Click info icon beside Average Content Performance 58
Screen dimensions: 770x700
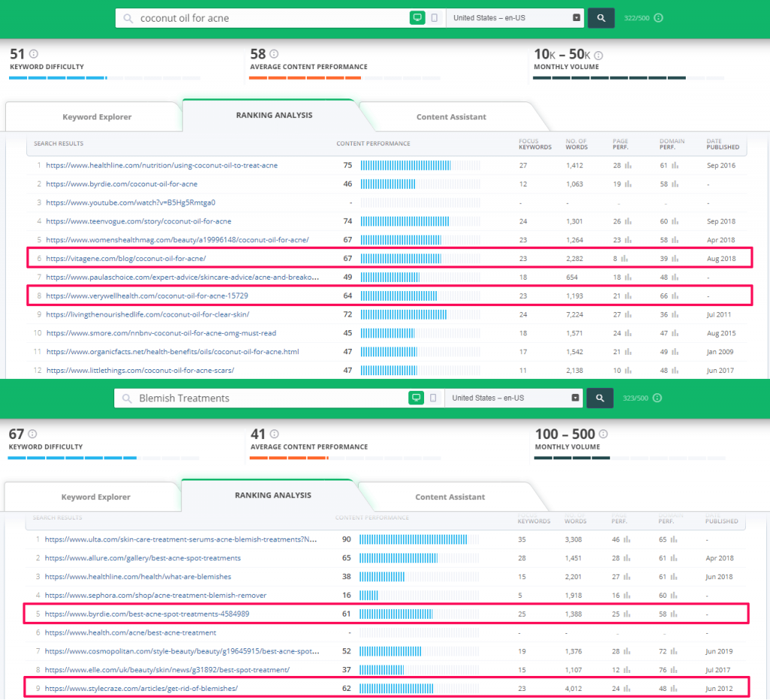coord(274,54)
